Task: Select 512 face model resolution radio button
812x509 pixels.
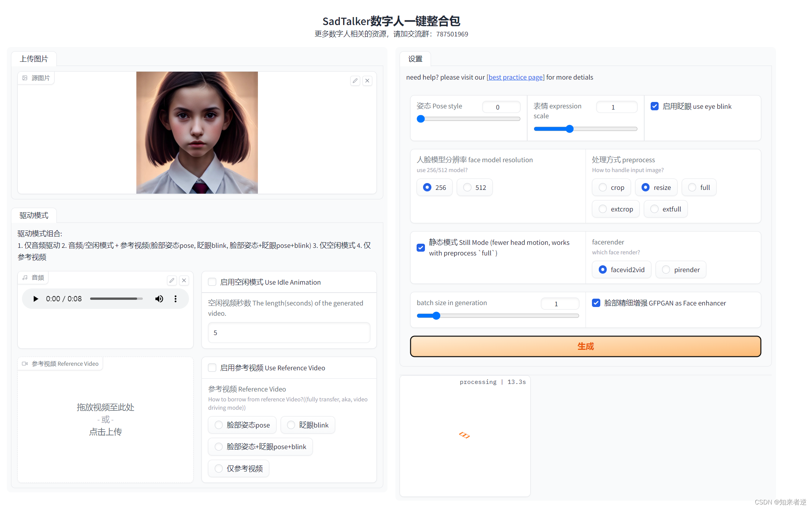Action: pos(466,187)
